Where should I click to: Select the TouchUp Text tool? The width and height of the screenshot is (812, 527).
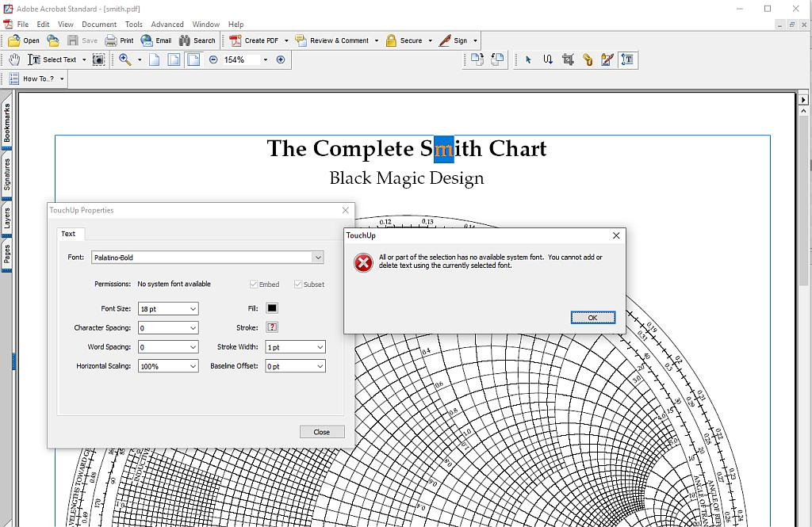click(627, 59)
